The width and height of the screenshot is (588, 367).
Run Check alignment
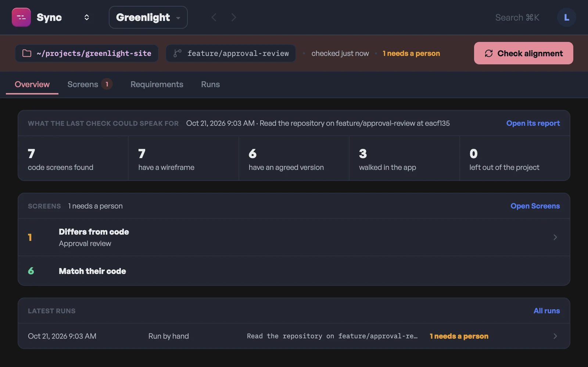tap(523, 53)
